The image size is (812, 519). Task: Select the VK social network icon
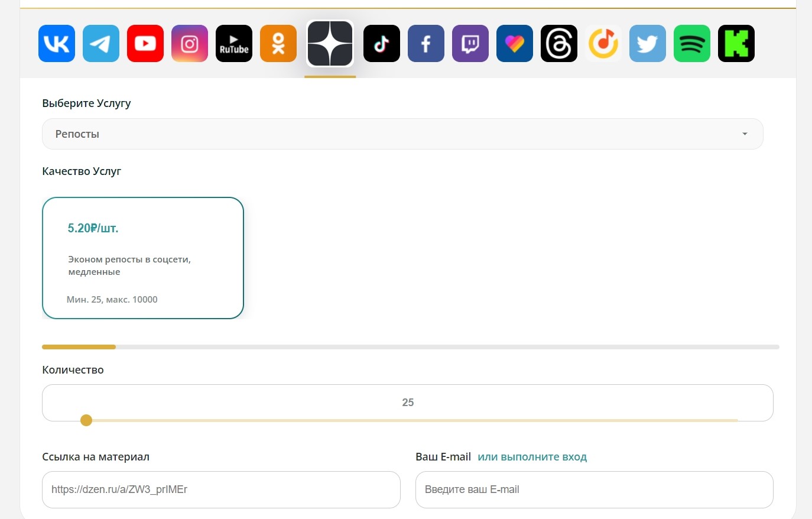(57, 43)
